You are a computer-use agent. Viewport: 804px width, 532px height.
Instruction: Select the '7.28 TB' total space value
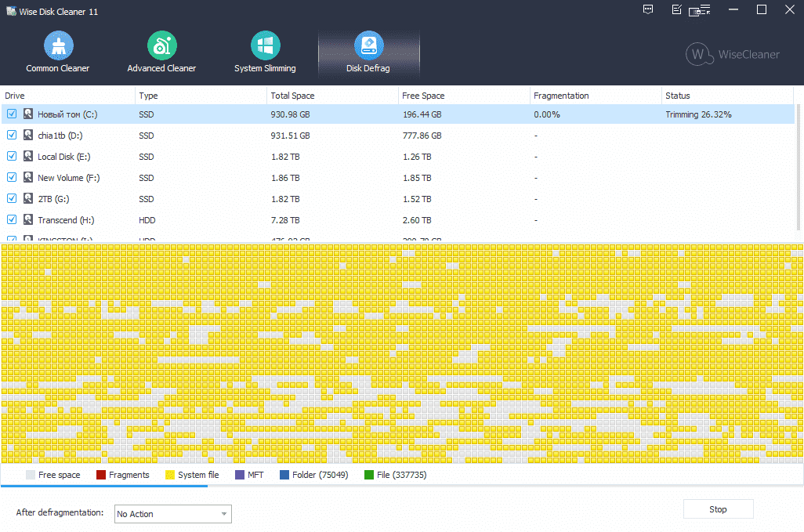pyautogui.click(x=285, y=220)
